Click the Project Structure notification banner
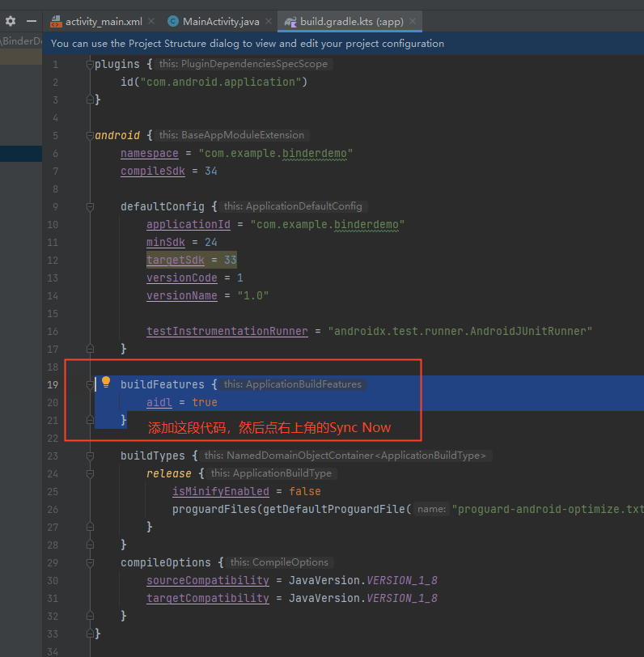This screenshot has width=644, height=657. 343,44
